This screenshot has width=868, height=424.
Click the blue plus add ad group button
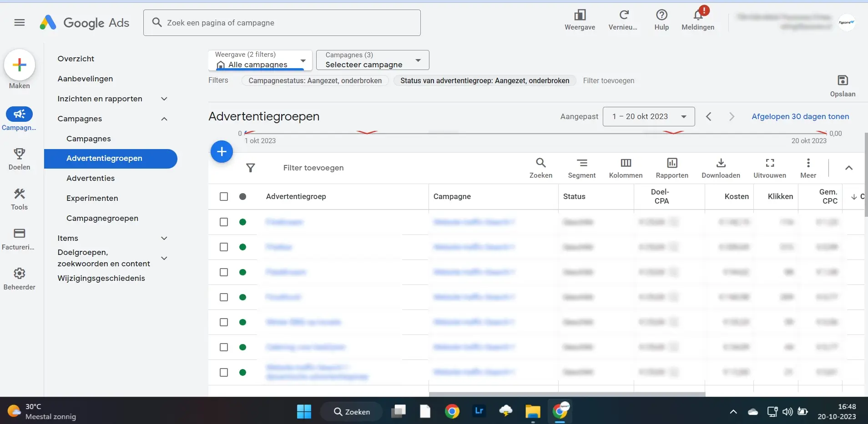click(x=222, y=152)
